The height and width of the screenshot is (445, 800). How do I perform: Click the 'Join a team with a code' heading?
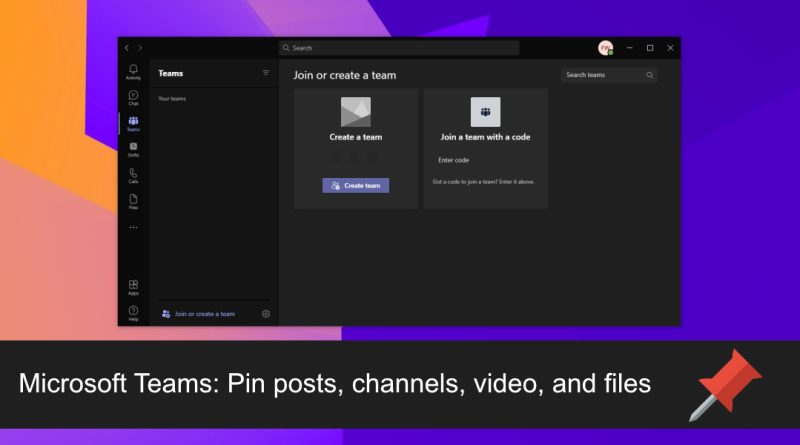pyautogui.click(x=485, y=137)
